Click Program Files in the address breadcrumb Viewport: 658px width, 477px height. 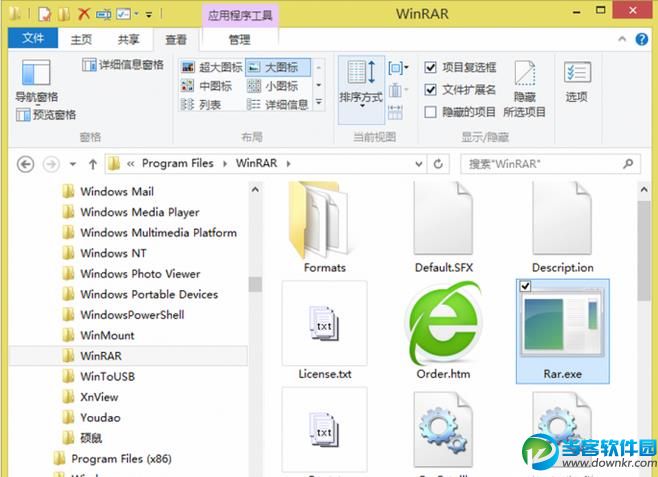(178, 163)
